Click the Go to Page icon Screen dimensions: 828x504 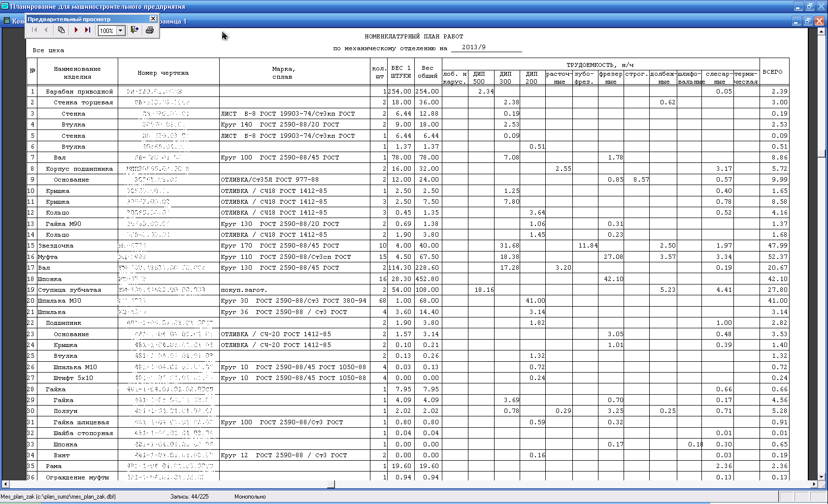[x=61, y=30]
